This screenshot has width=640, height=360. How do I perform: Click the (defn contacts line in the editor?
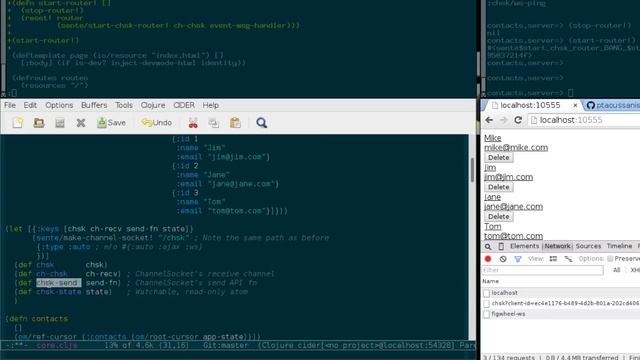[37, 319]
